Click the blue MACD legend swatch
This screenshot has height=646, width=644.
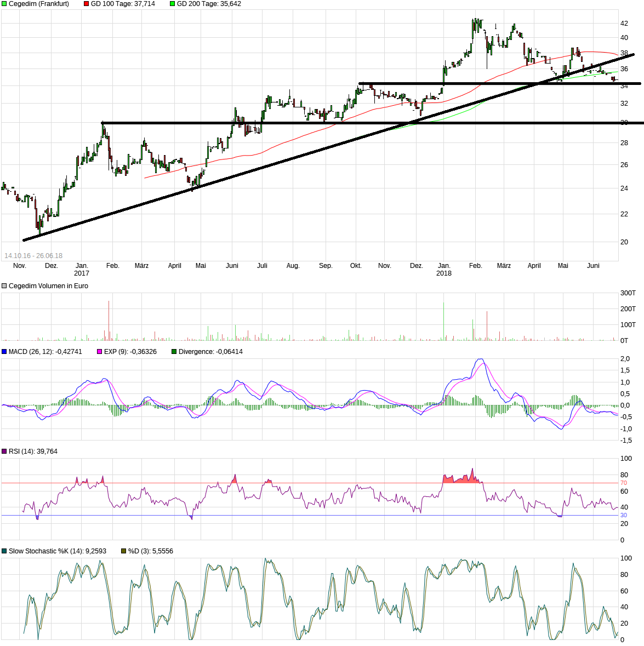coord(4,352)
